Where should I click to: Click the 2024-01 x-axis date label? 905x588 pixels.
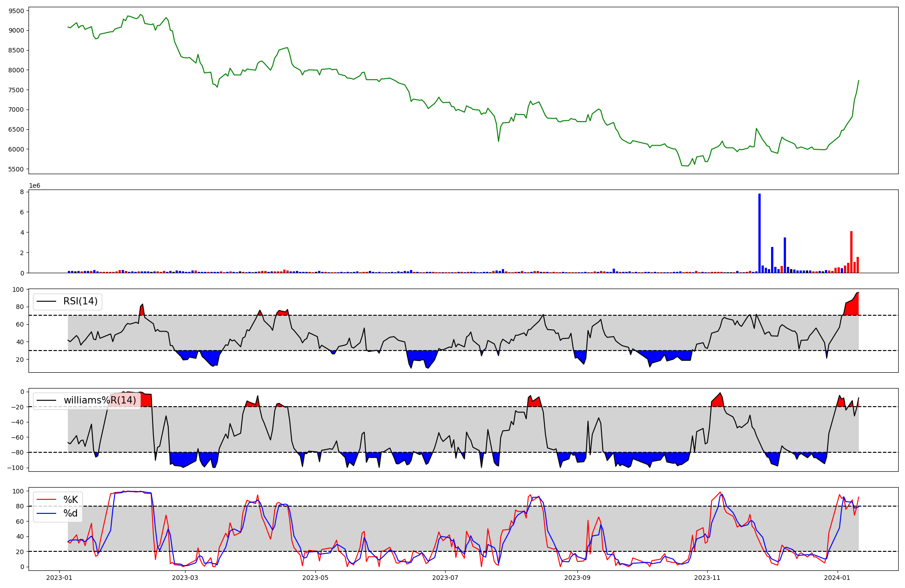(x=838, y=578)
